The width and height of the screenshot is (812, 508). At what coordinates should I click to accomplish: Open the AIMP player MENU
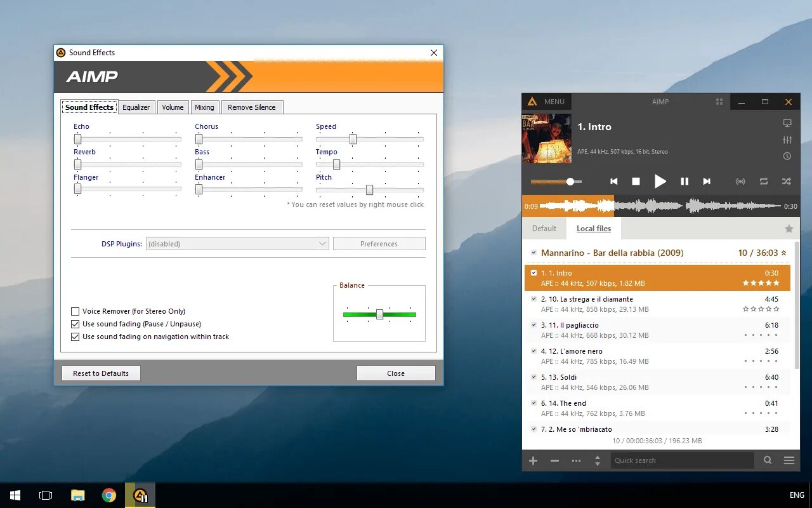(x=554, y=102)
